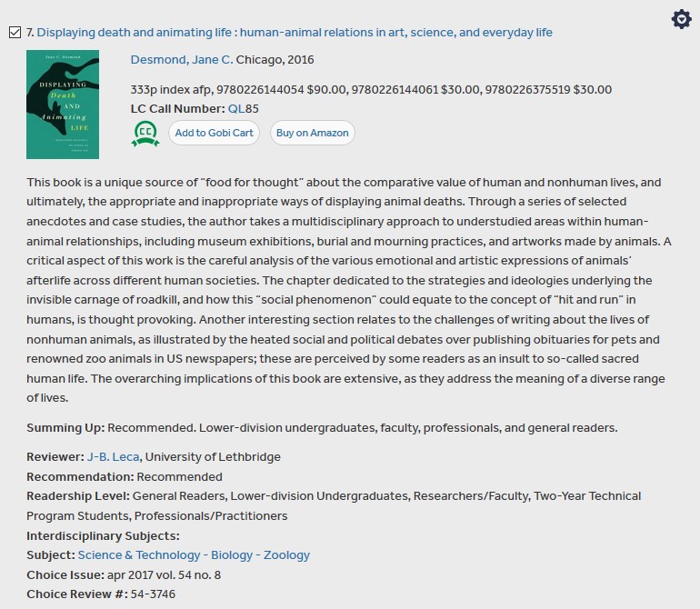700x609 pixels.
Task: Follow the Biology subject link
Action: [232, 555]
